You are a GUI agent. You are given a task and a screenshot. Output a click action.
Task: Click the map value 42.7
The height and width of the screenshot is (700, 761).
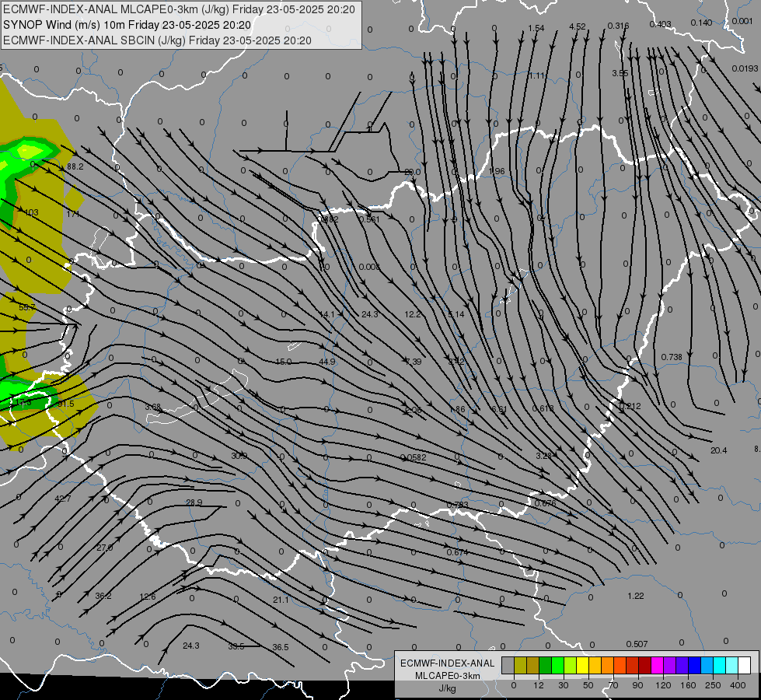click(63, 499)
